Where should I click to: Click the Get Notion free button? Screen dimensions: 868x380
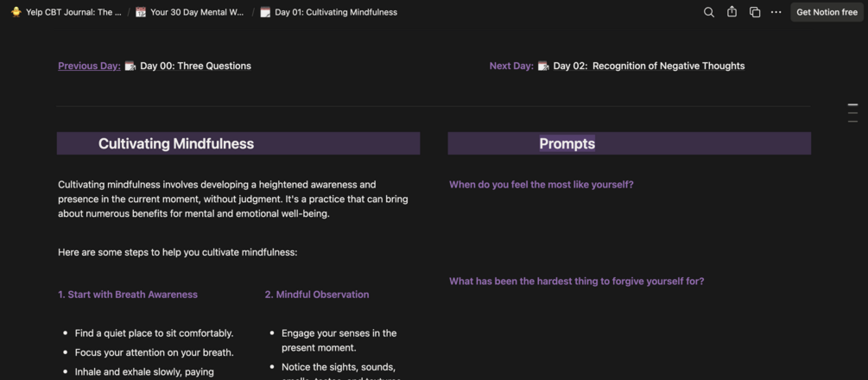(x=827, y=12)
